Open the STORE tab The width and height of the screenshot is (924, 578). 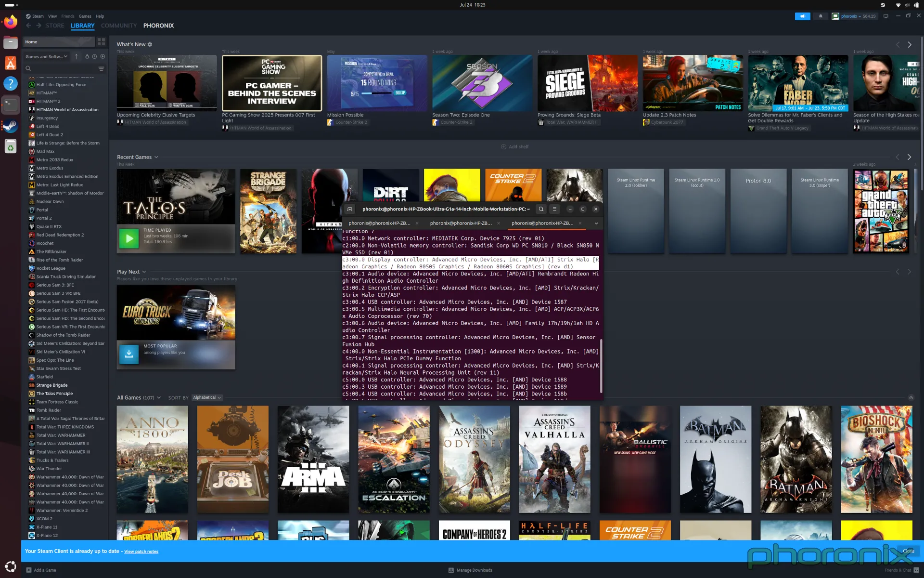pos(55,26)
